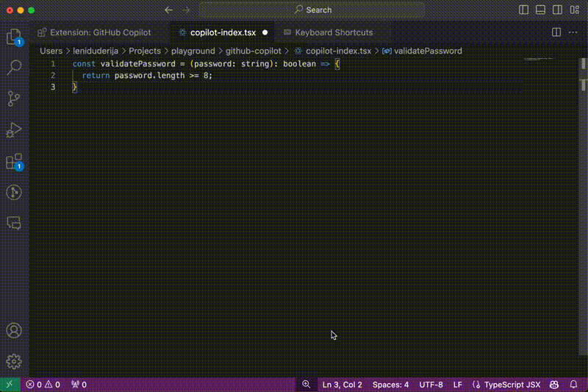Open the Manage gear icon
588x392 pixels.
tap(14, 361)
